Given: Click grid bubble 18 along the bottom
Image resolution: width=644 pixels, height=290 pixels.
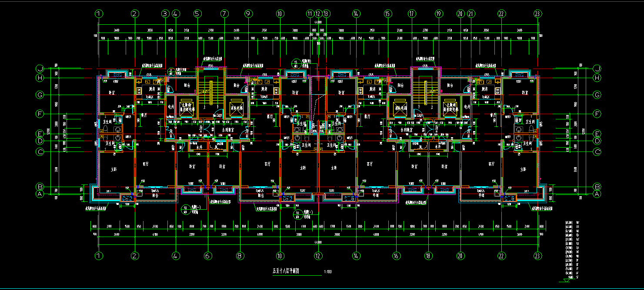Looking at the screenshot, I should (429, 256).
